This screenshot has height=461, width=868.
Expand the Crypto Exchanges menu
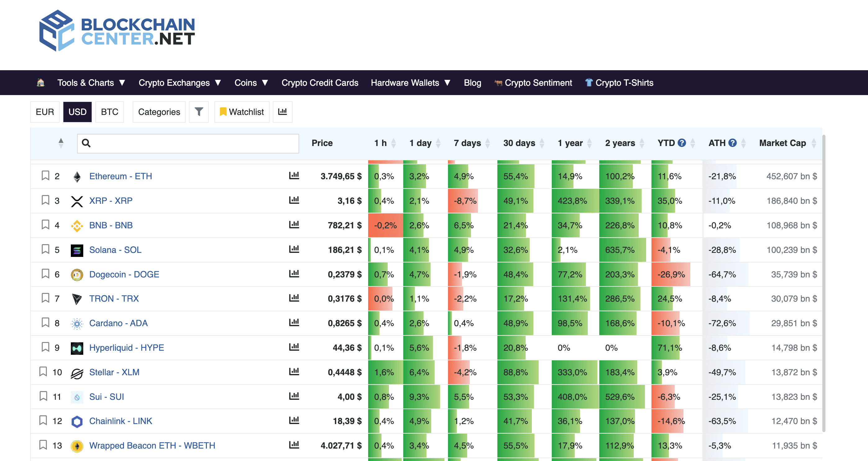180,83
